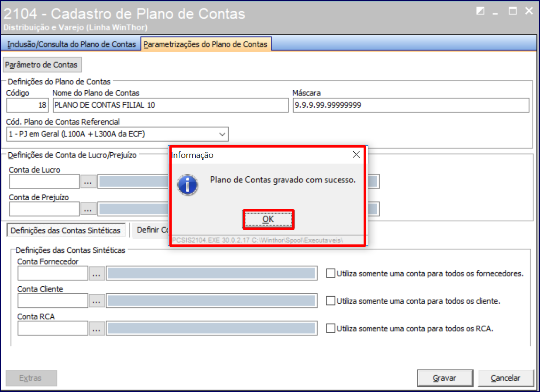Enable single account for all cliente checkbox
Image resolution: width=540 pixels, height=392 pixels.
(331, 301)
